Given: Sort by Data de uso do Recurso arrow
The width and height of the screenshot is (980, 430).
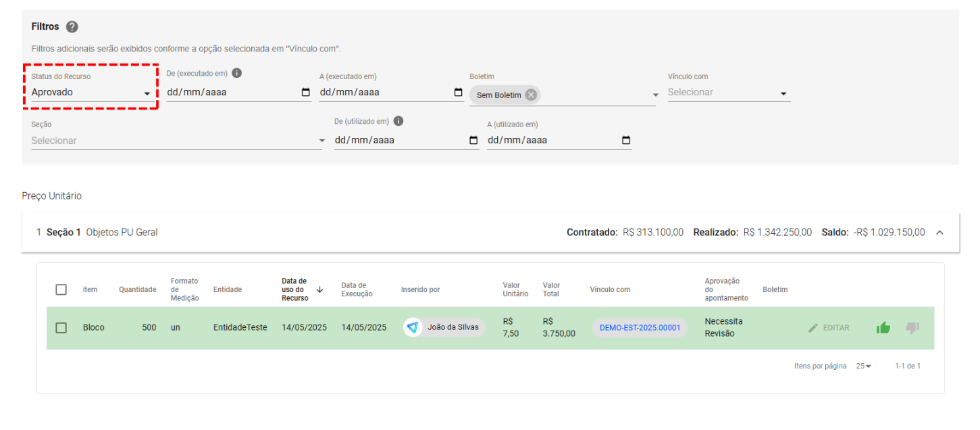Looking at the screenshot, I should tap(319, 289).
